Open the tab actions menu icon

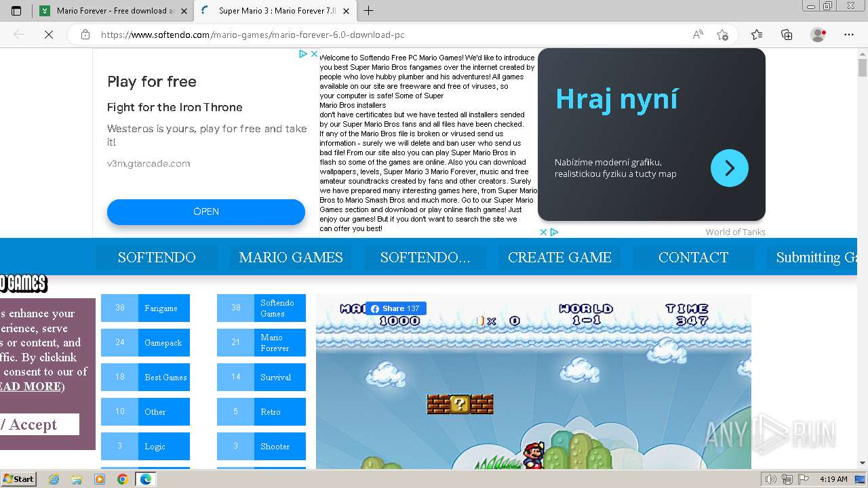point(16,11)
